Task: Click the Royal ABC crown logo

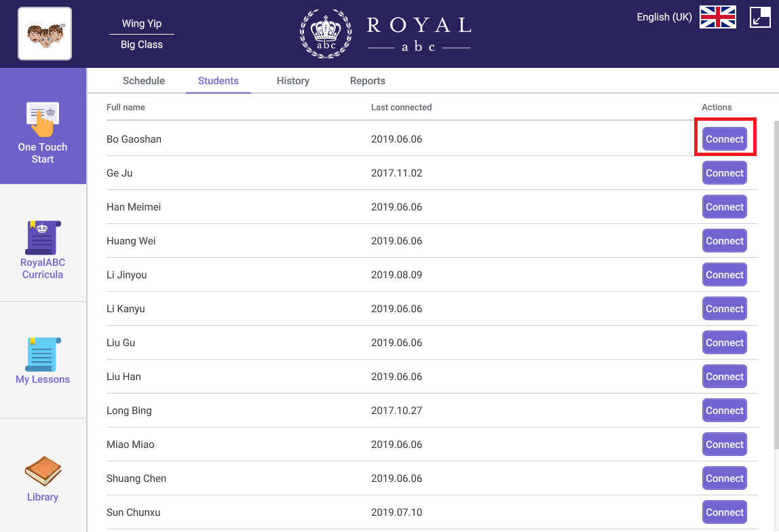Action: click(x=326, y=34)
